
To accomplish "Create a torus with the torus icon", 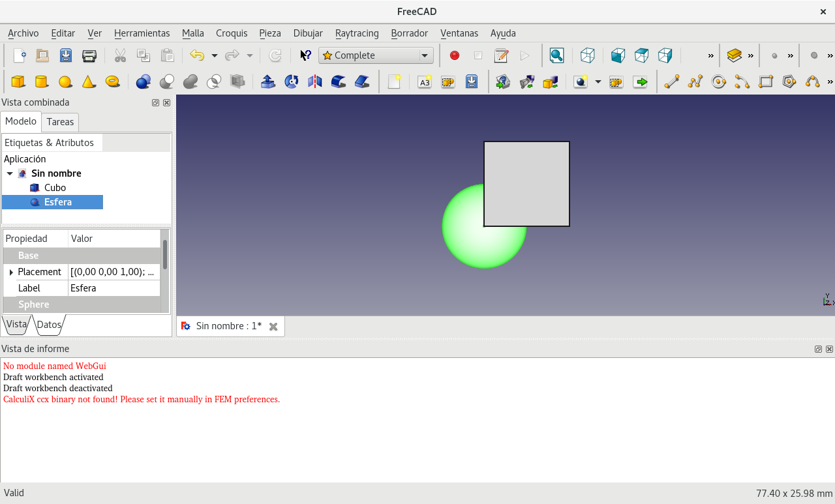I will [112, 82].
